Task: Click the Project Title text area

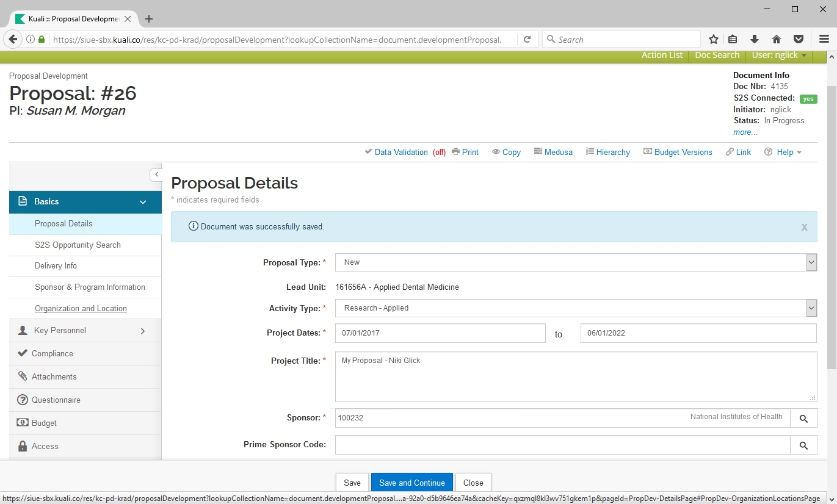Action: pyautogui.click(x=575, y=376)
